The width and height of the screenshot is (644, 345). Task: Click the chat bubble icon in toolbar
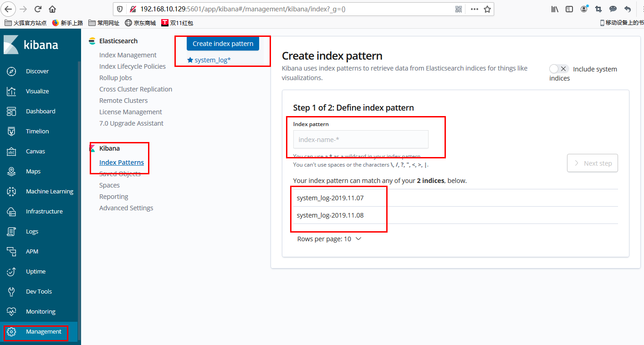click(613, 9)
